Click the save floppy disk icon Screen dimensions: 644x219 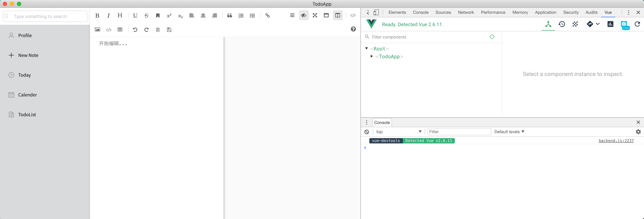click(169, 29)
